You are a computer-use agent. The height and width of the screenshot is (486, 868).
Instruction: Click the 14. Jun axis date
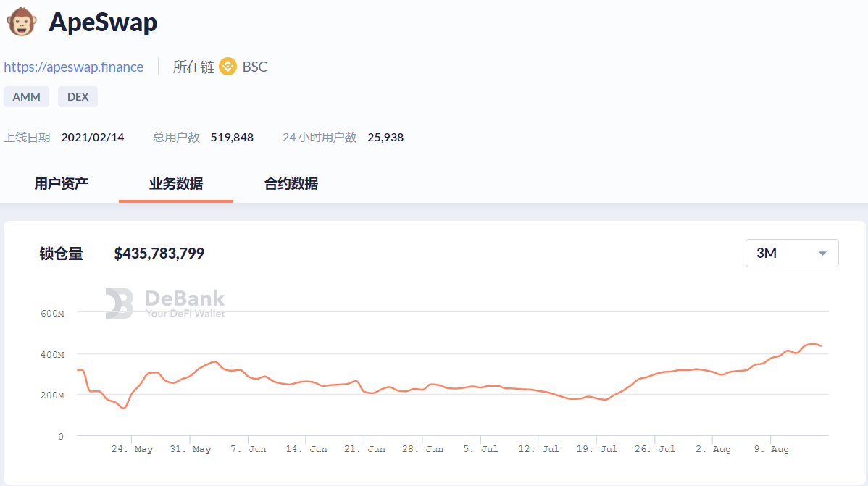click(x=306, y=449)
